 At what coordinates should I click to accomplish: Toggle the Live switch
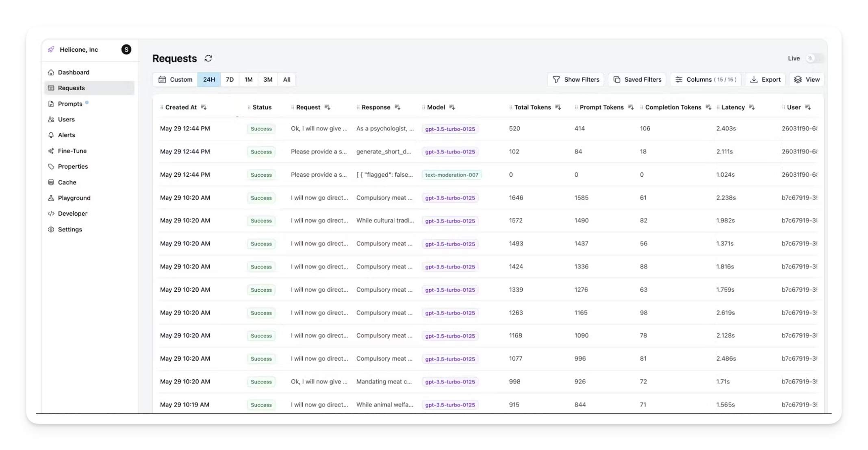coord(814,58)
